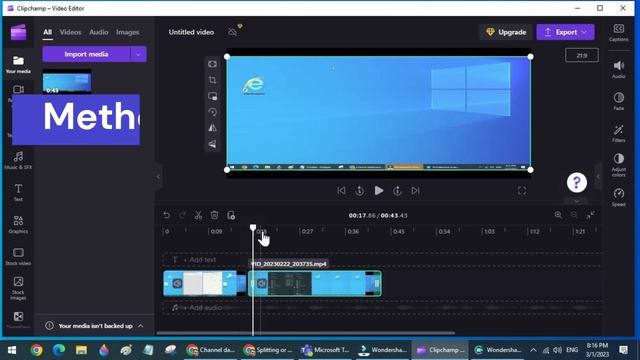The height and width of the screenshot is (360, 640).
Task: Redo the timeline action
Action: 182,215
